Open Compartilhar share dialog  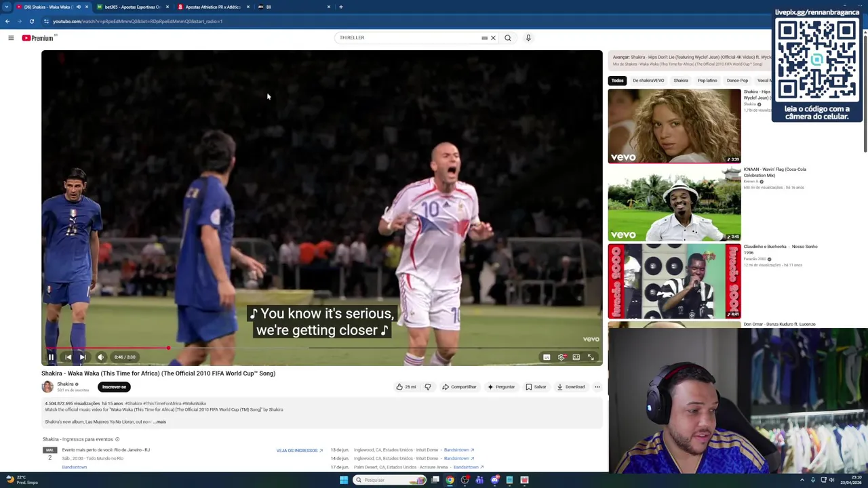point(459,387)
